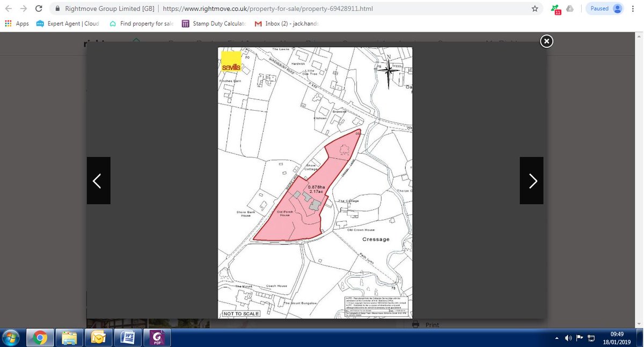
Task: Open the Google Drive extension icon
Action: click(570, 9)
